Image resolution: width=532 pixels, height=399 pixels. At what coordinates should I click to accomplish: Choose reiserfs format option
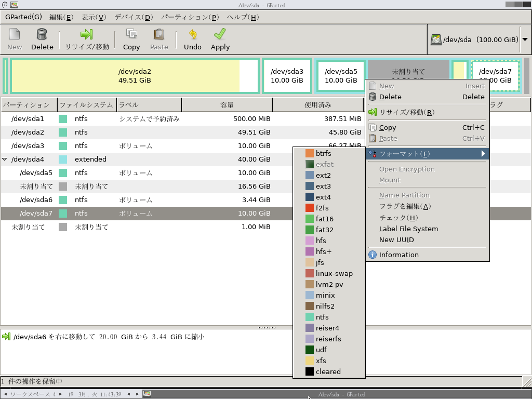click(x=329, y=339)
